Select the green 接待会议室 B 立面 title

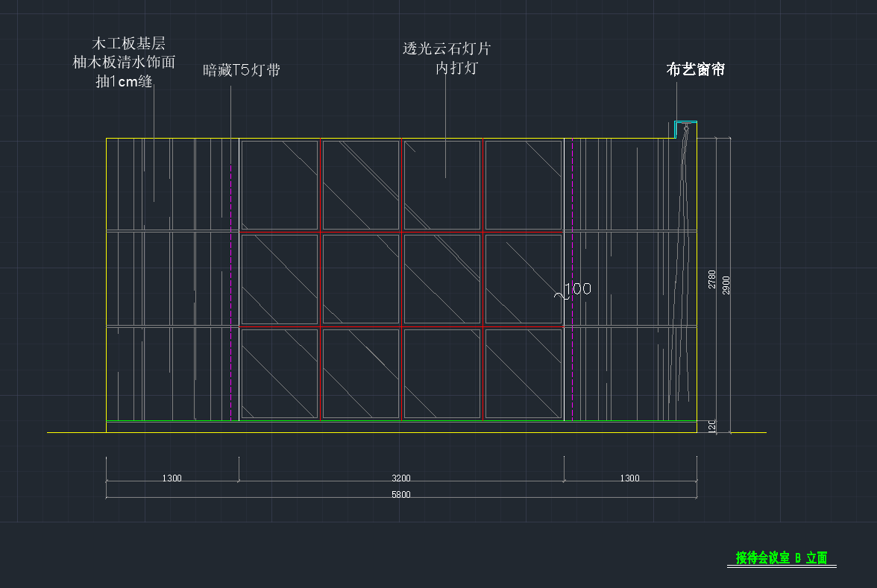781,558
